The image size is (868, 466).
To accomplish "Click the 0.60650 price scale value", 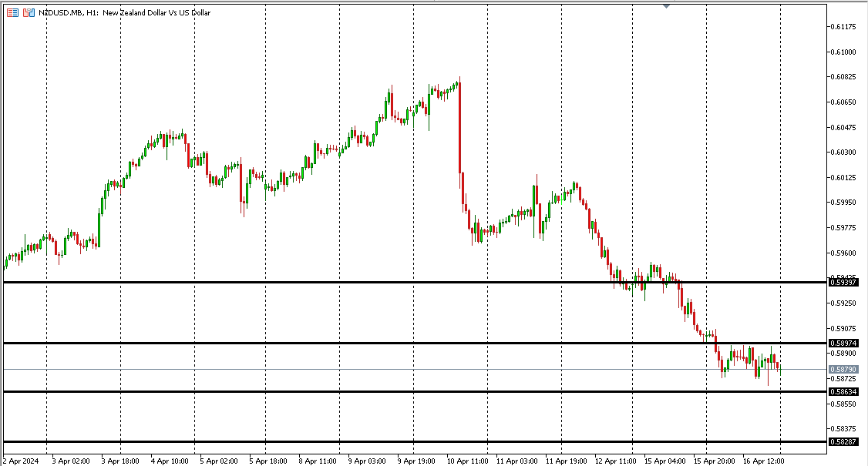I will [843, 102].
